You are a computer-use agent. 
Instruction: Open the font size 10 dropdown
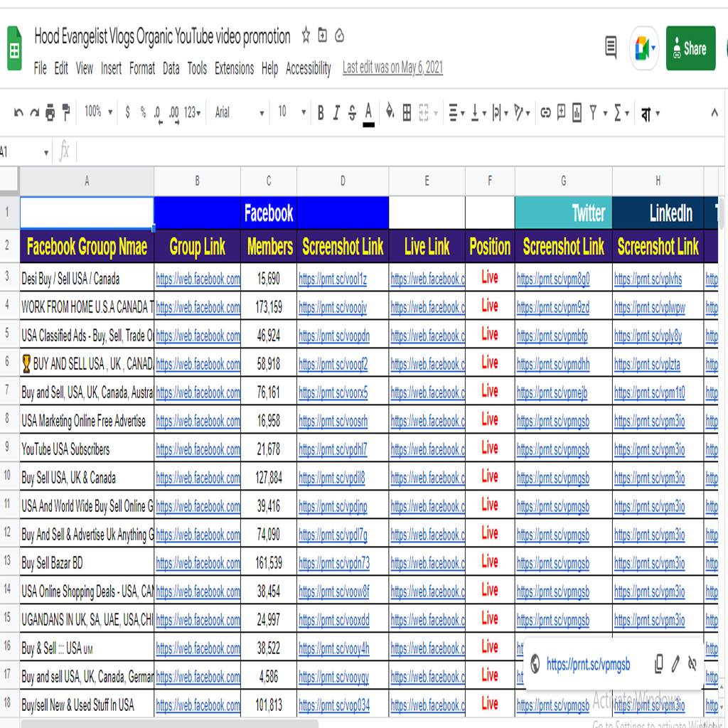coord(291,112)
